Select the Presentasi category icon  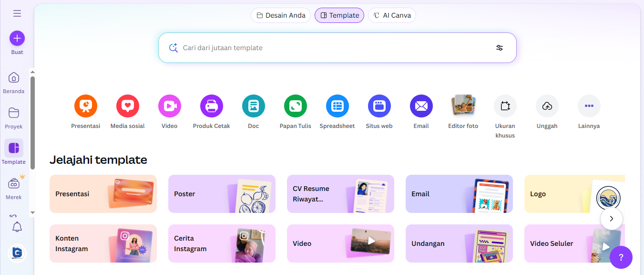[85, 106]
